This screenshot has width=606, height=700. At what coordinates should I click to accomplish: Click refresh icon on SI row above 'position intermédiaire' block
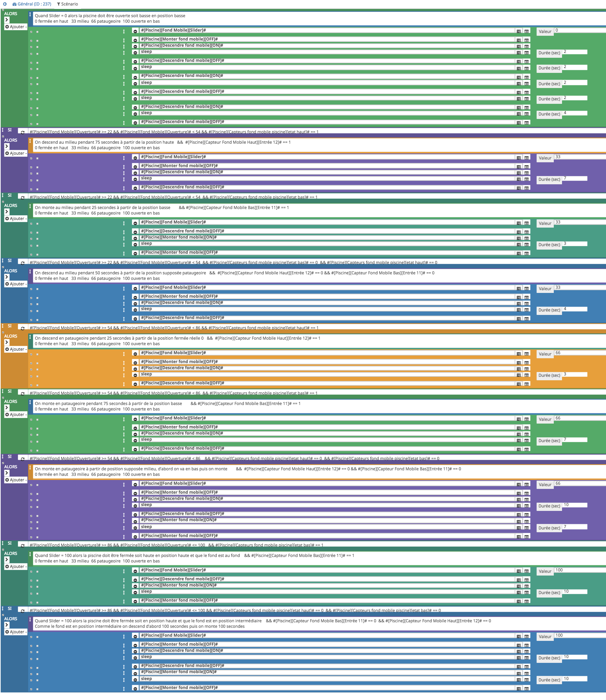pos(23,611)
